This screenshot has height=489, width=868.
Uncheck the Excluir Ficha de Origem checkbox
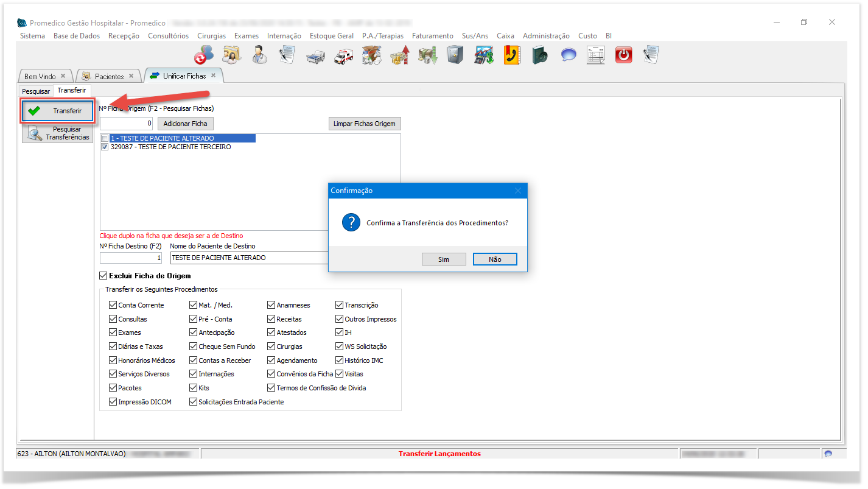(x=103, y=276)
